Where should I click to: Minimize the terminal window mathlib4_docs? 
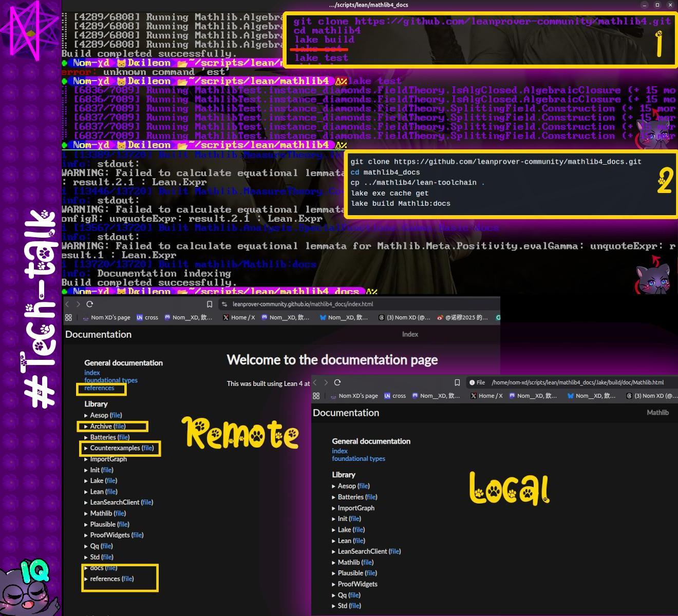(x=644, y=5)
